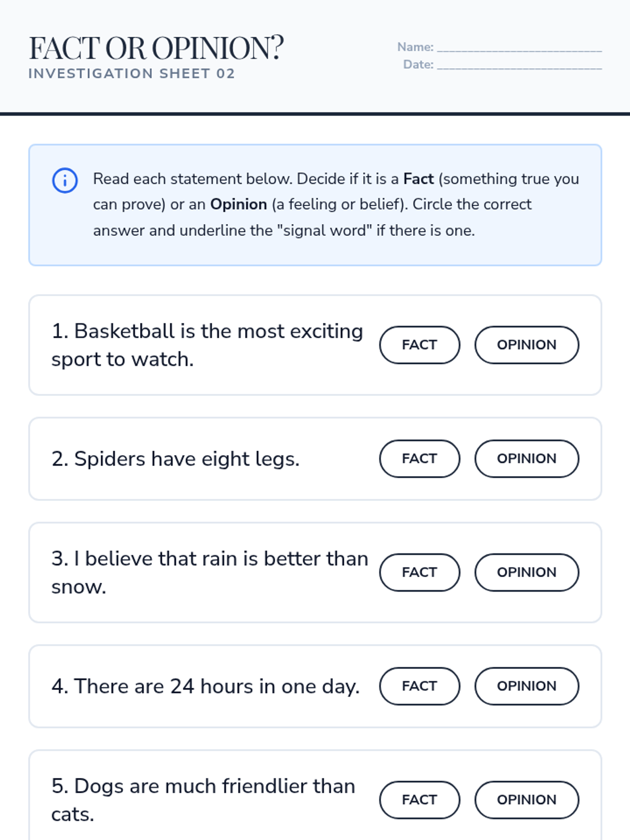Click the Investigation Sheet 02 subtitle

pos(132,73)
